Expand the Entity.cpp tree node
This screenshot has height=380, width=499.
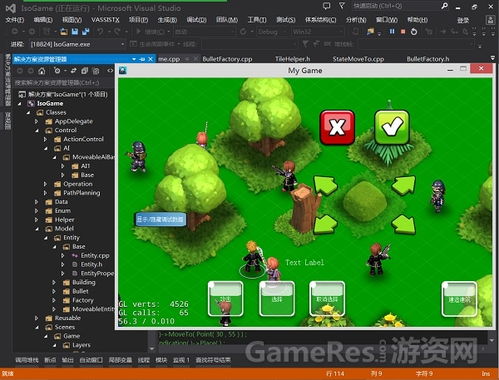click(x=63, y=256)
